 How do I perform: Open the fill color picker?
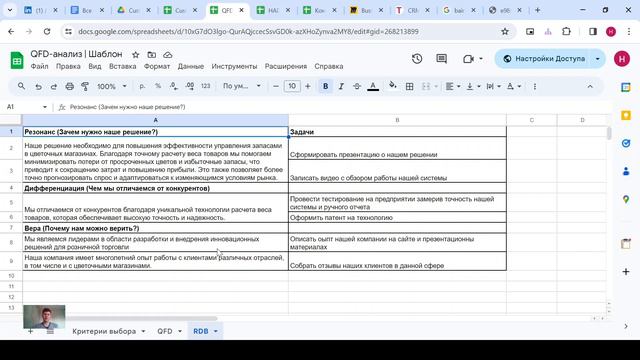coord(393,86)
